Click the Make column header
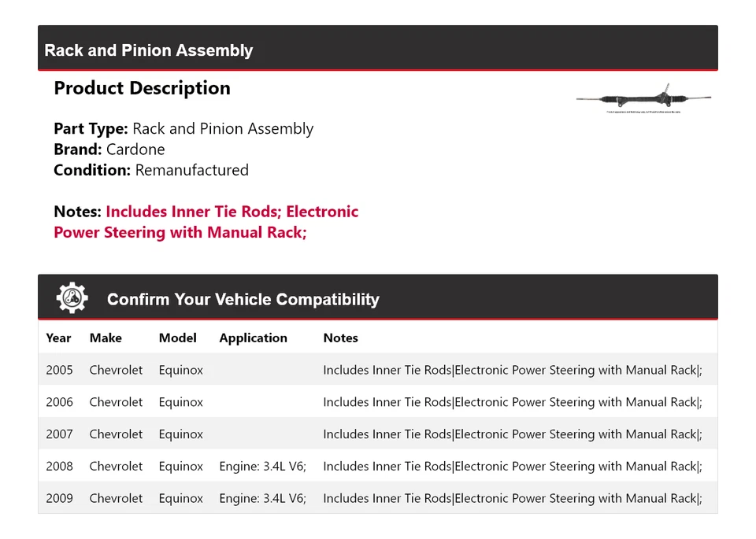 (x=106, y=338)
